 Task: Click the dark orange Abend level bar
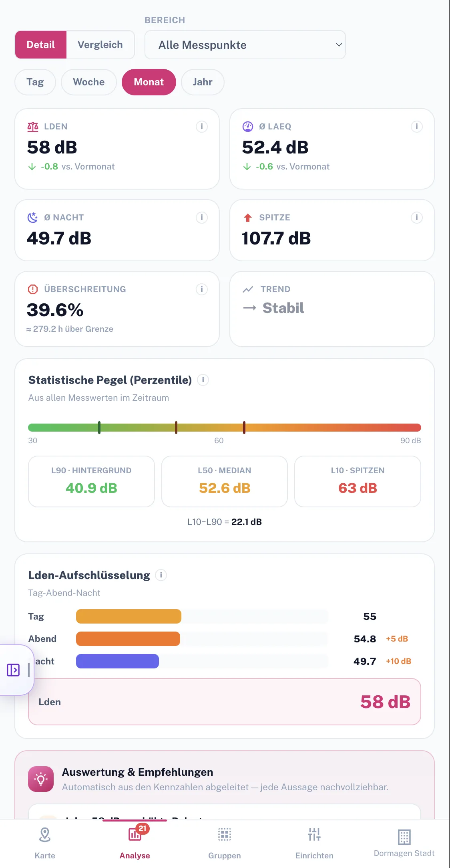click(128, 639)
